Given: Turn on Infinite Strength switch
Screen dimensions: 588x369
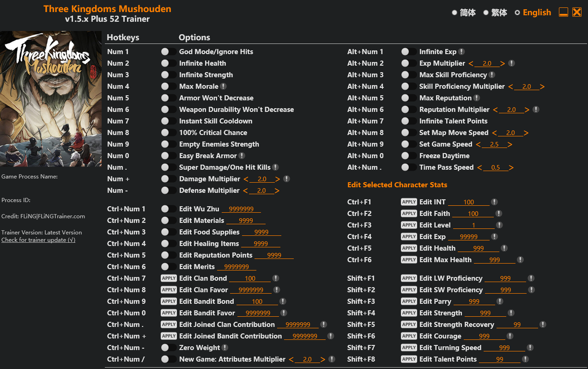Looking at the screenshot, I should [x=169, y=75].
